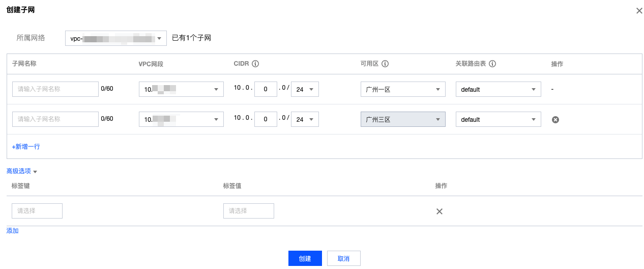Image resolution: width=644 pixels, height=269 pixels.
Task: Click +新增一行 to add a row
Action: (26, 147)
